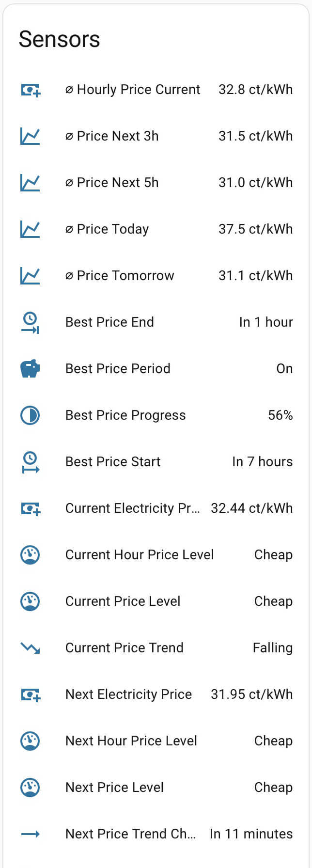312x868 pixels.
Task: Click the Best Price Start clock icon
Action: tap(30, 462)
